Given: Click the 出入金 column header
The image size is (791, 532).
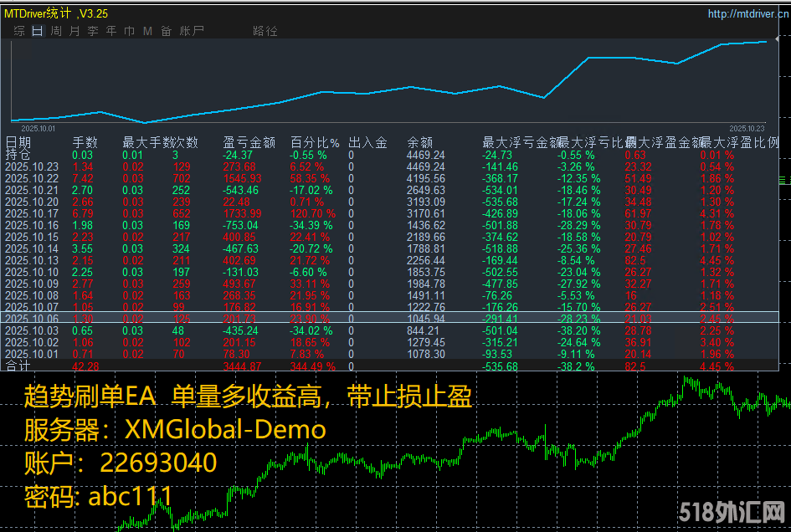Looking at the screenshot, I should pyautogui.click(x=367, y=143).
